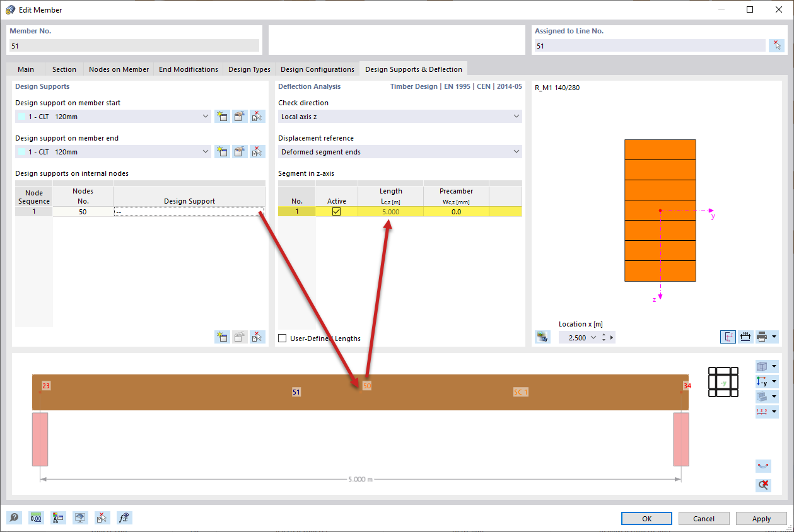794x532 pixels.
Task: Expand the -y axis view dropdown arrow
Action: [774, 381]
